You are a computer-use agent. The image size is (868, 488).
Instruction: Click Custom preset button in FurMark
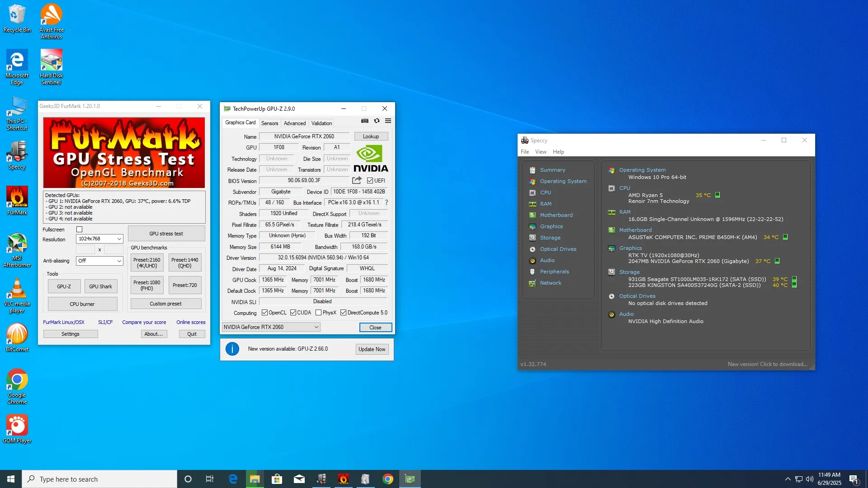click(x=166, y=304)
